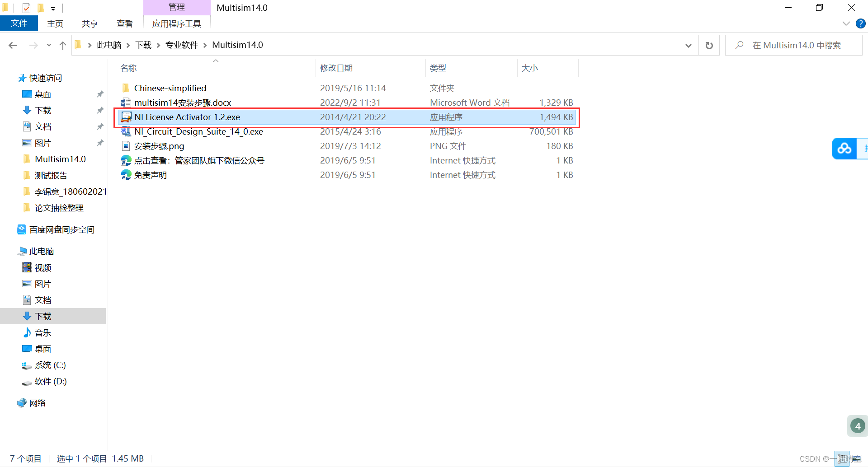Click the 700,501 KB size cell
The width and height of the screenshot is (868, 467).
(x=552, y=131)
